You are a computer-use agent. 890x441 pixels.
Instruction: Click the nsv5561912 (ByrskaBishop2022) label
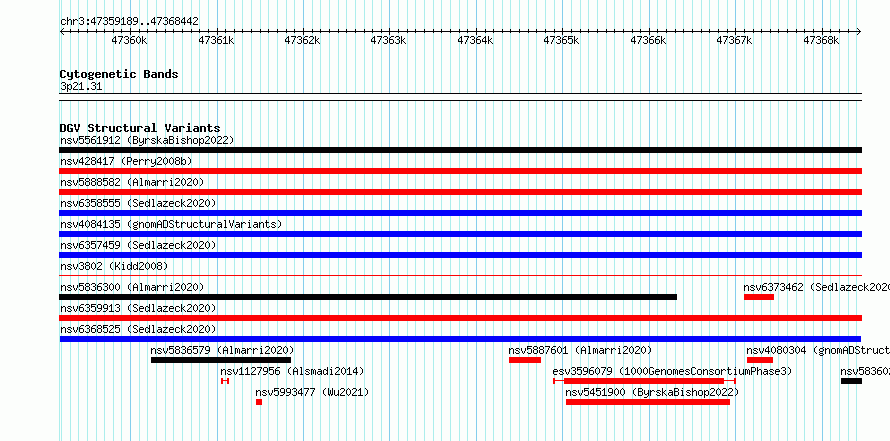[147, 140]
